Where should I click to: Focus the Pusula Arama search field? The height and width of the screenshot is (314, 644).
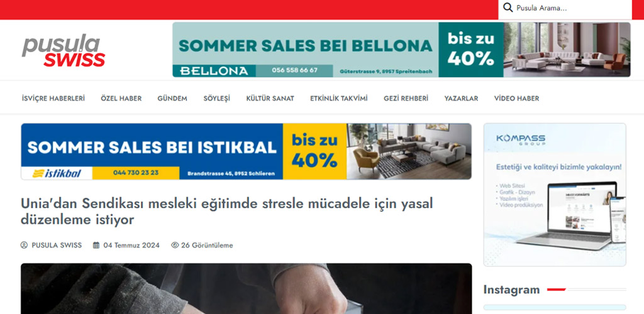(x=565, y=8)
